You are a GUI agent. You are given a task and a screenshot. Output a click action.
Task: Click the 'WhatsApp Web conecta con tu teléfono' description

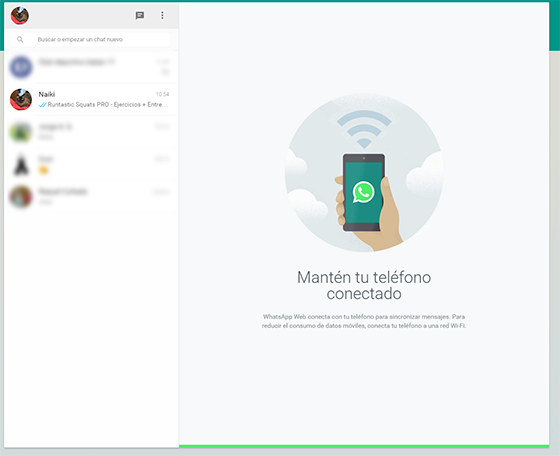pyautogui.click(x=364, y=321)
